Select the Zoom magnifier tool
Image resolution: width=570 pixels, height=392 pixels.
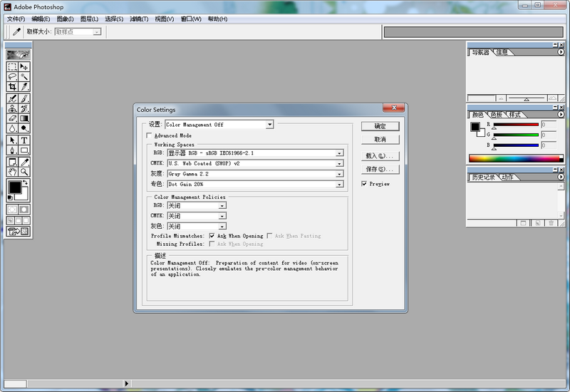24,172
